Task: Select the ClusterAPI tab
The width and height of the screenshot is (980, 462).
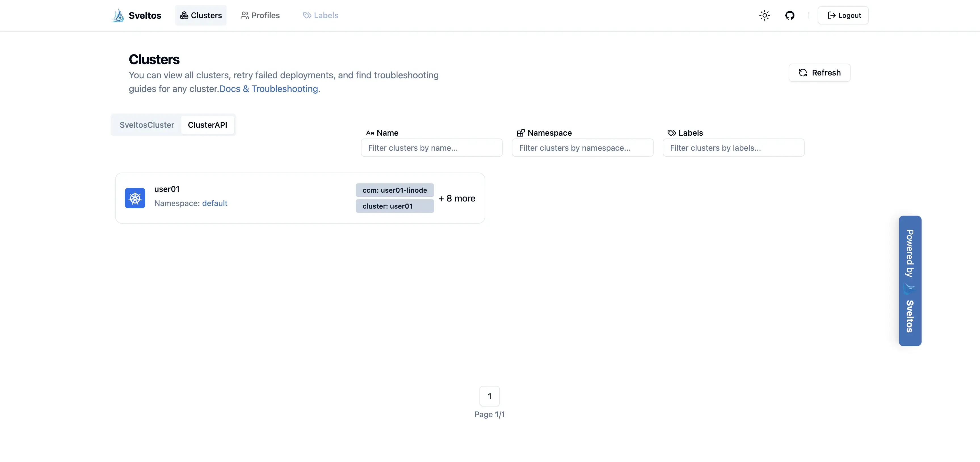Action: [x=207, y=125]
